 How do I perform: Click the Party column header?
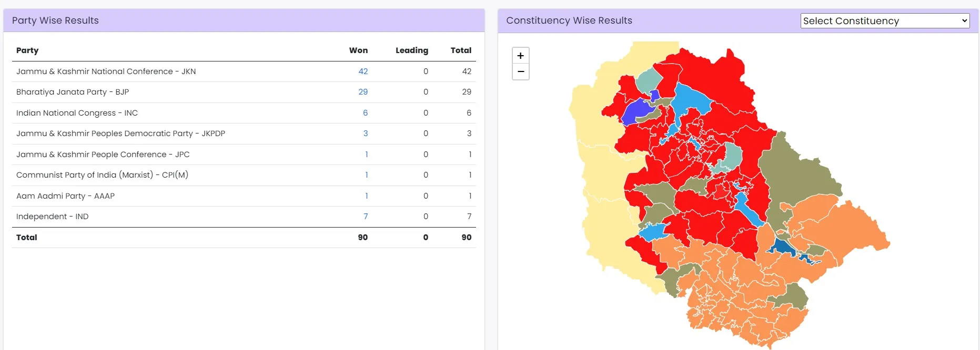click(27, 50)
